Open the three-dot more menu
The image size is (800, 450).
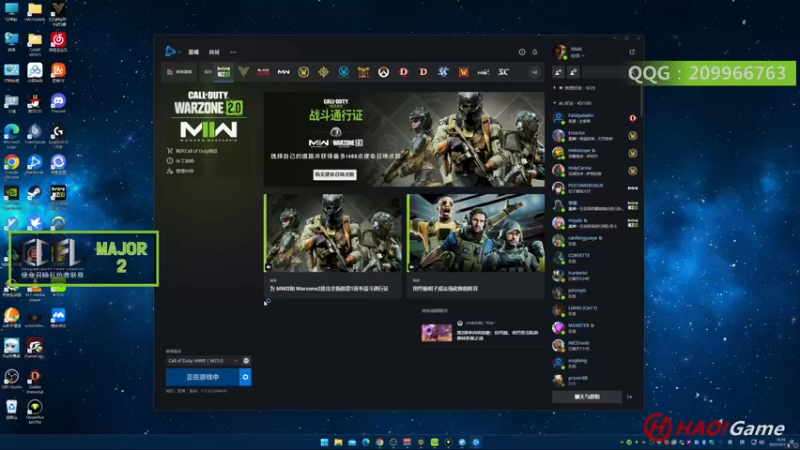[233, 52]
